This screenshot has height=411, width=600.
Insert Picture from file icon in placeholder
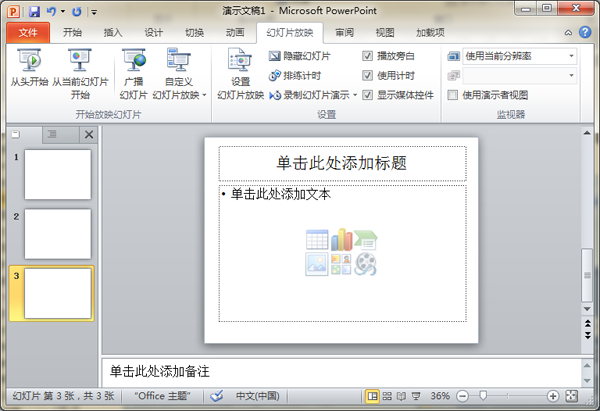click(x=317, y=264)
